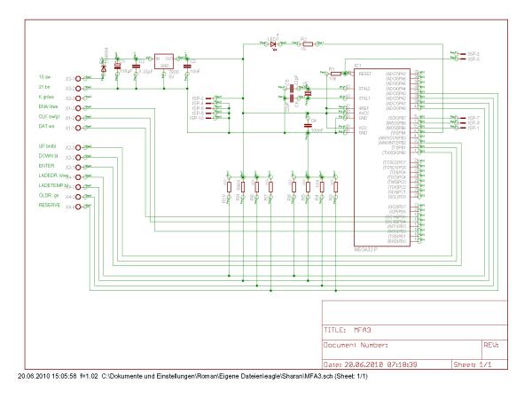532x399 pixels.
Task: Select the ENTER connector pad
Action: (78, 168)
